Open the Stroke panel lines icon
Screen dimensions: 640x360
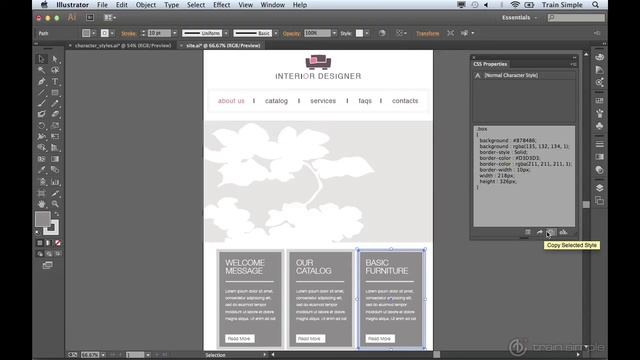[599, 144]
